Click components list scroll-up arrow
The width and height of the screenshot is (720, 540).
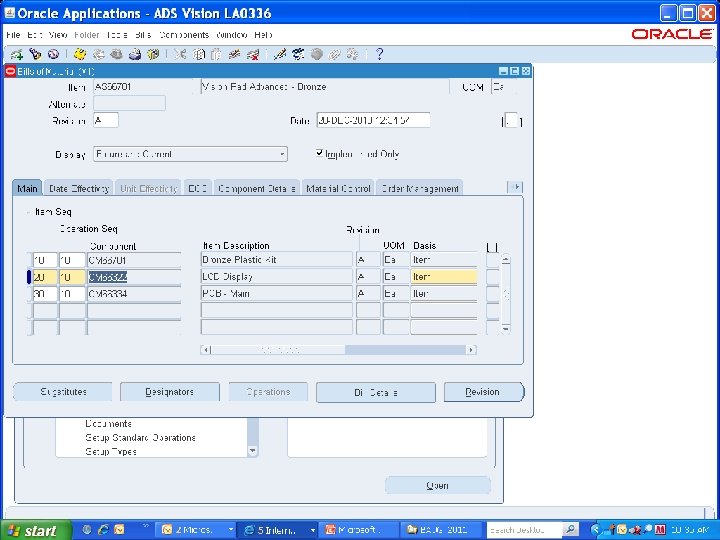click(506, 259)
